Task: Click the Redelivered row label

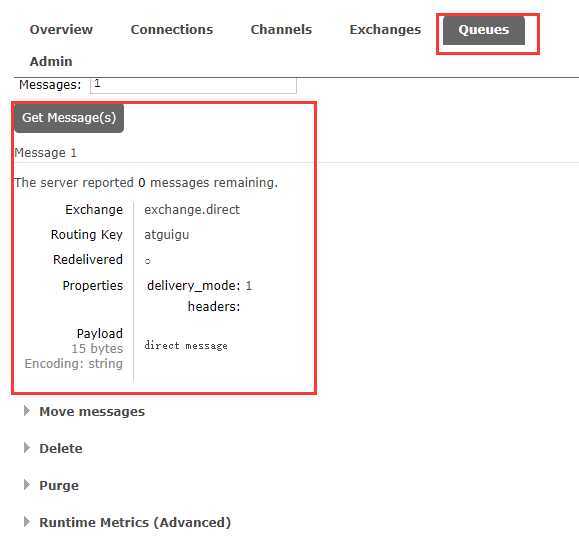Action: (88, 260)
